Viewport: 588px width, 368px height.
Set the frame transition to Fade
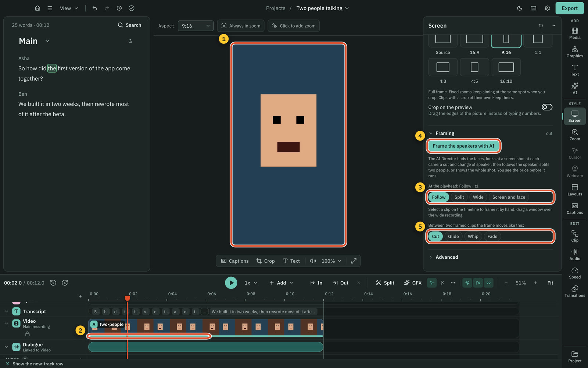coord(492,237)
